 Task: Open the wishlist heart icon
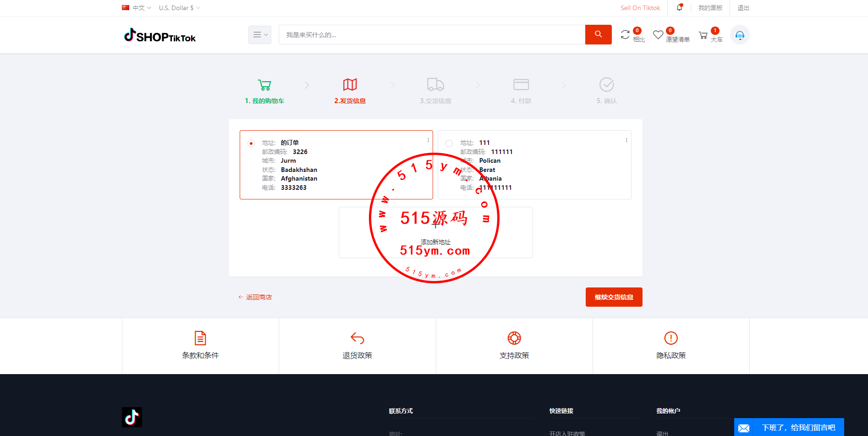coord(658,35)
